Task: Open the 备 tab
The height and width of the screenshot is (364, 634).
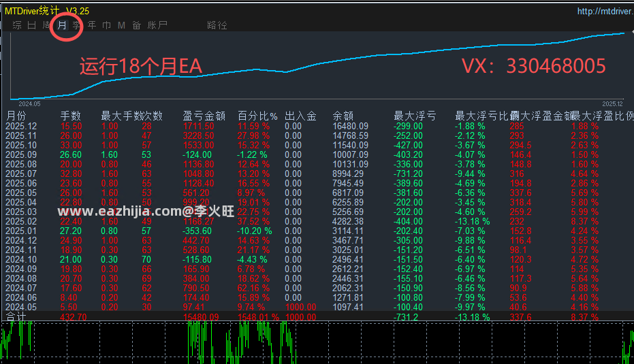Action: 137,25
